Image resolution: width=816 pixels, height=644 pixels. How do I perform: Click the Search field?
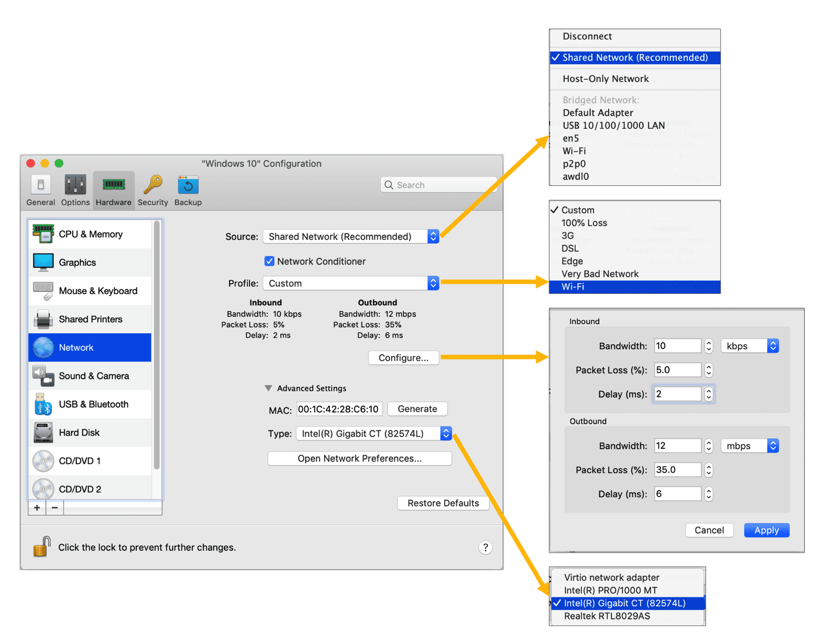pos(438,184)
